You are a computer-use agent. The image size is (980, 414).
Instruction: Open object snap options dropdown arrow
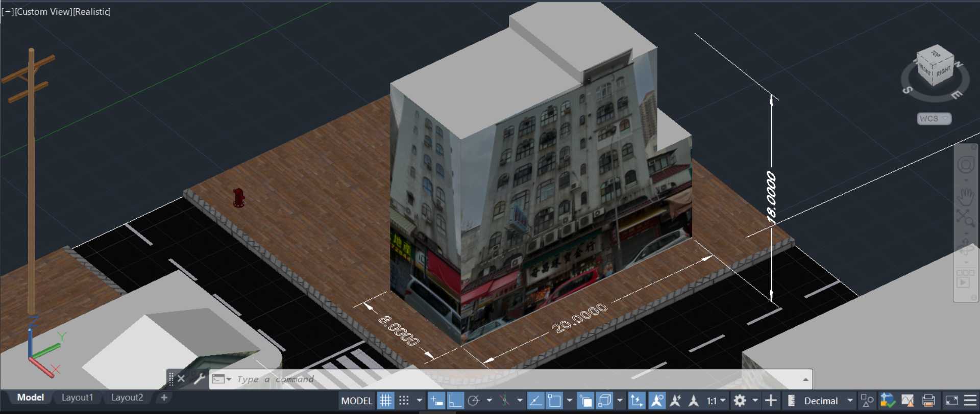569,401
